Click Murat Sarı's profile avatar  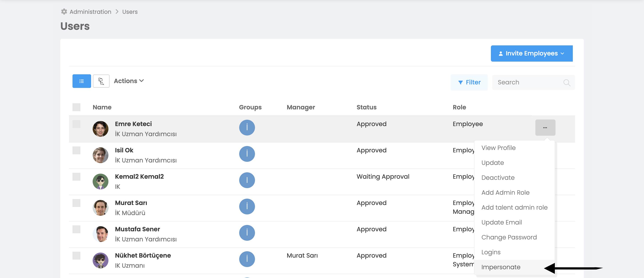point(101,208)
